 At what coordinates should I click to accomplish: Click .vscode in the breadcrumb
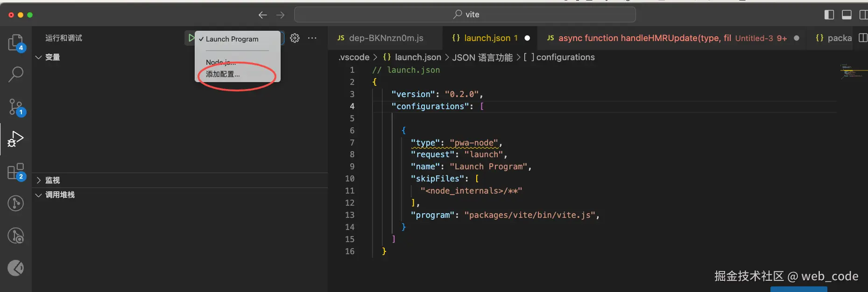click(354, 57)
